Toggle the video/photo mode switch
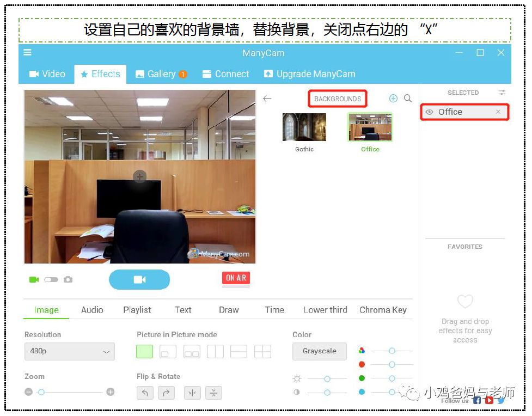The height and width of the screenshot is (416, 532). [51, 279]
